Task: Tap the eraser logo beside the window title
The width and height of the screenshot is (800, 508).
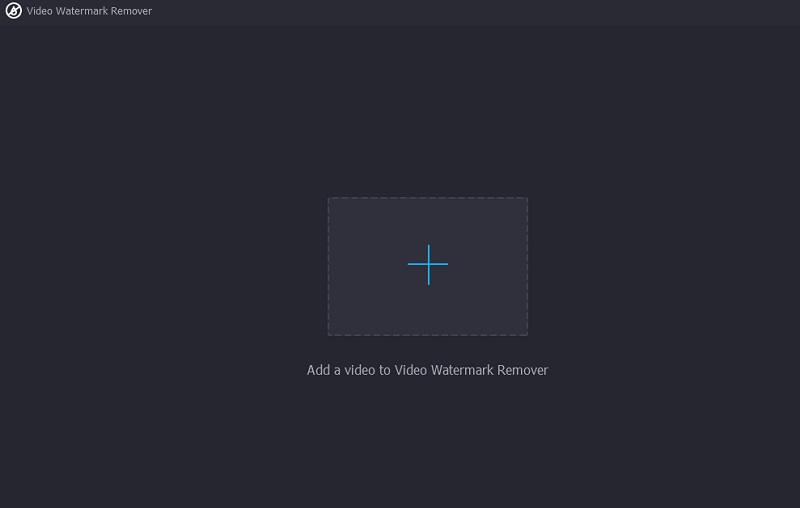Action: click(14, 11)
